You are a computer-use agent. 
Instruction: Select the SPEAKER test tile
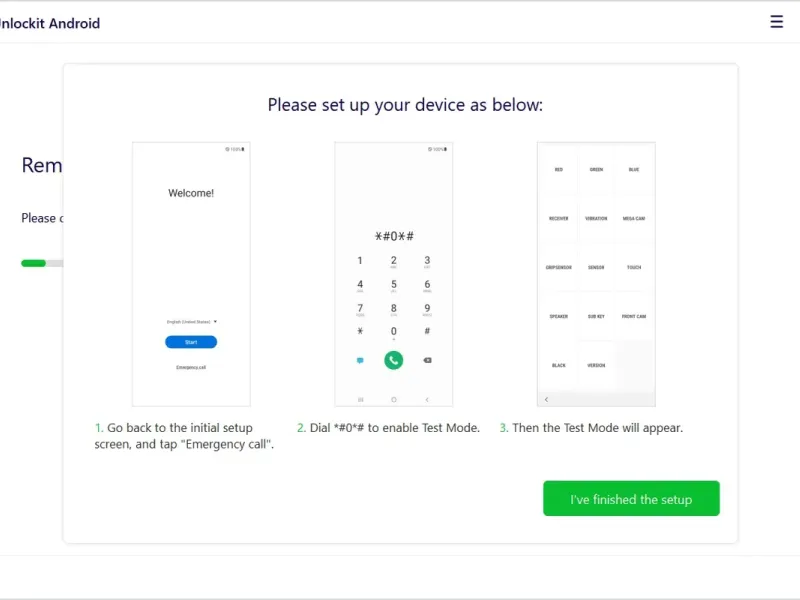(x=558, y=316)
